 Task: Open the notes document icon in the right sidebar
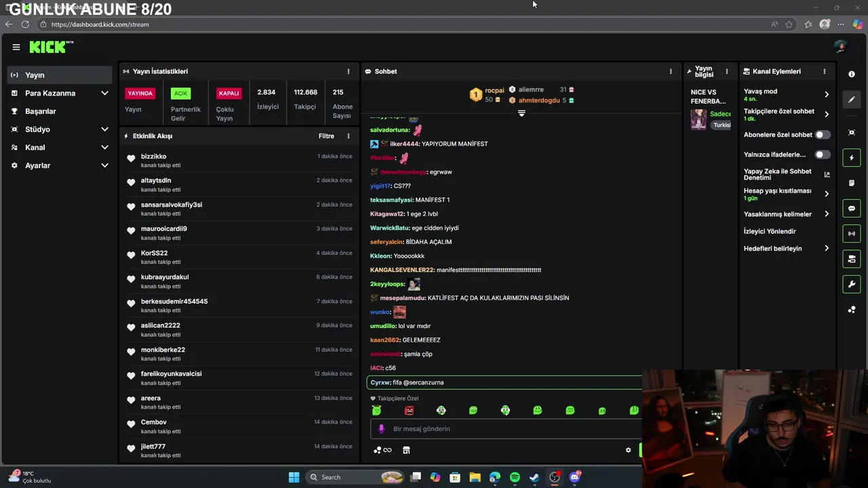852,183
